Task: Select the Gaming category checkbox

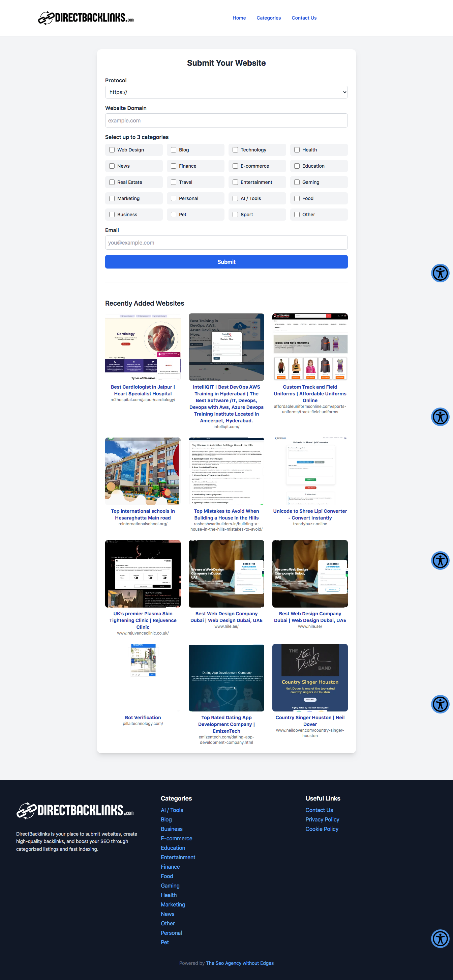Action: pos(297,182)
